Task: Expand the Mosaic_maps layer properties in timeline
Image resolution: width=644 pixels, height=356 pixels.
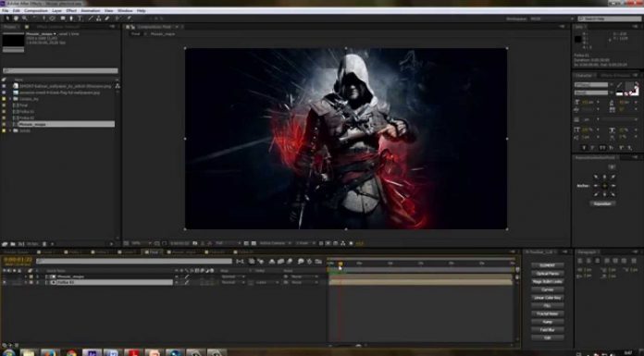Action: (26, 276)
